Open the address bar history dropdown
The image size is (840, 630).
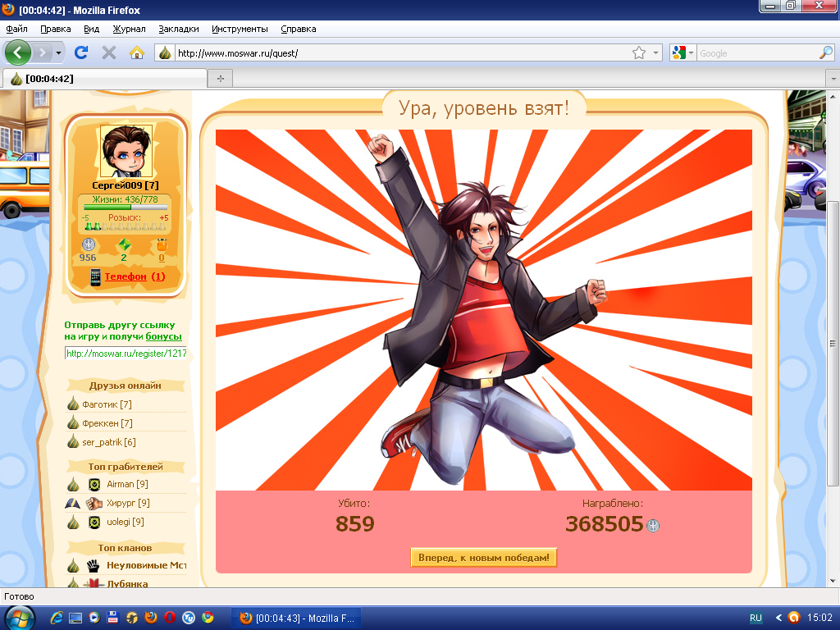pyautogui.click(x=655, y=52)
